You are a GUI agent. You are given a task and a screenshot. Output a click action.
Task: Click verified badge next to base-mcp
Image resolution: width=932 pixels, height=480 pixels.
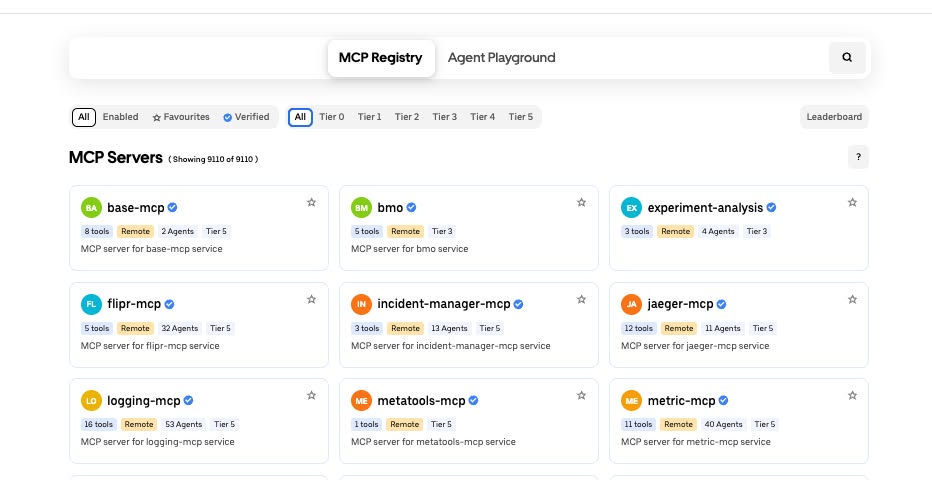pyautogui.click(x=172, y=207)
